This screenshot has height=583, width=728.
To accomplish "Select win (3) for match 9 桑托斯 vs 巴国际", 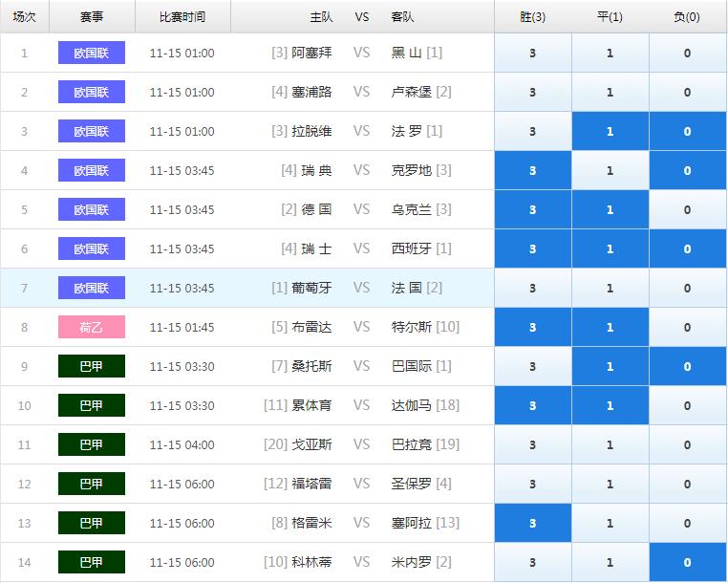I will 533,366.
